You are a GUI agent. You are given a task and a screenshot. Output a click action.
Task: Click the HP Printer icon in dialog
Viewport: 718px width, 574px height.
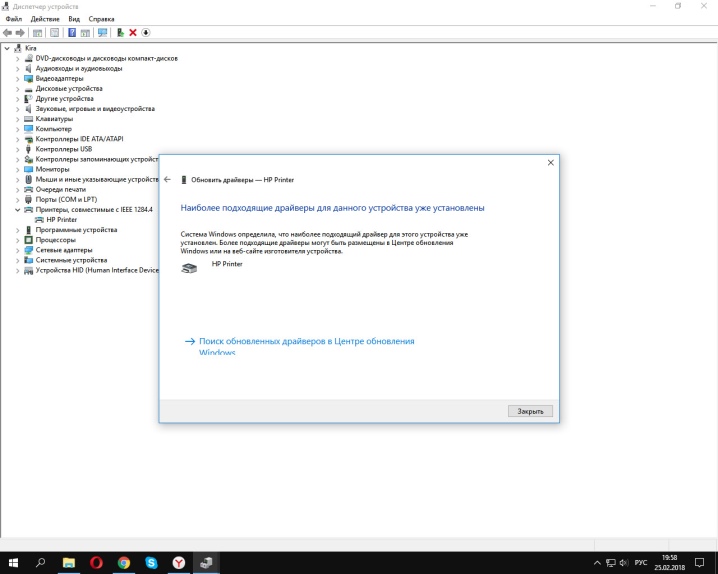189,268
